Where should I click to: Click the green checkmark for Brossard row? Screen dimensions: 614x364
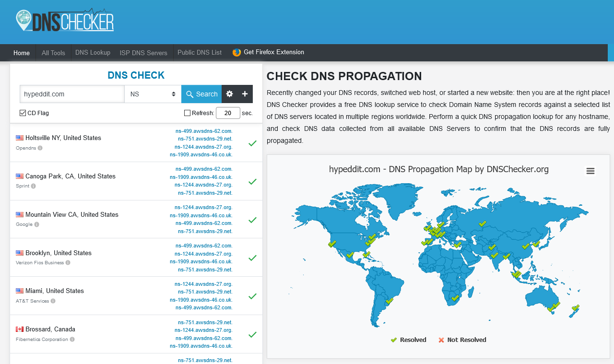(x=252, y=334)
